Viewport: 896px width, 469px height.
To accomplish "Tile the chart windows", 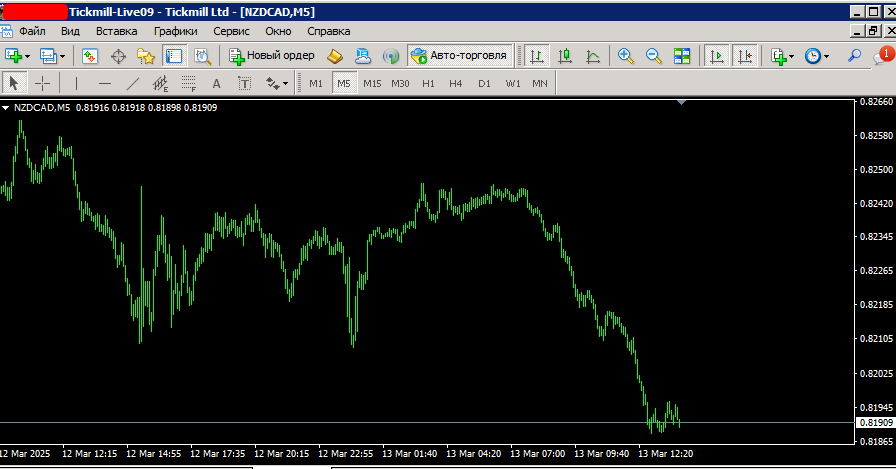I will (682, 55).
